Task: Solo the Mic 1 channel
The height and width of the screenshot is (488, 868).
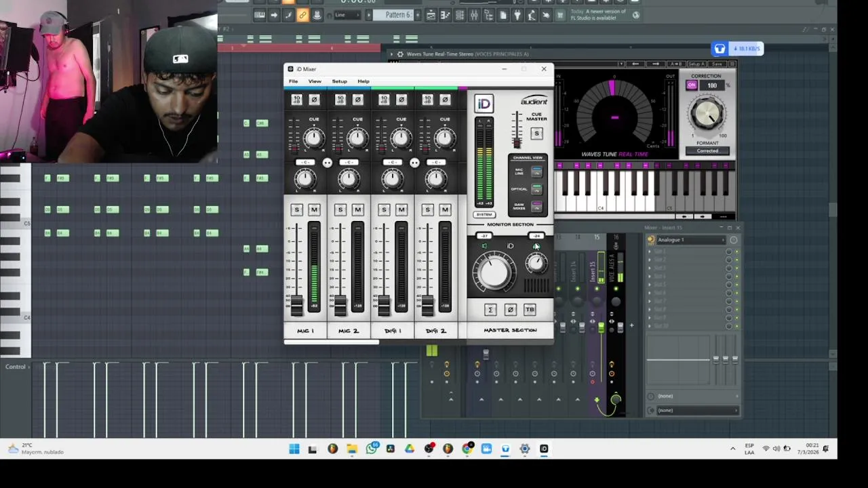Action: [296, 210]
